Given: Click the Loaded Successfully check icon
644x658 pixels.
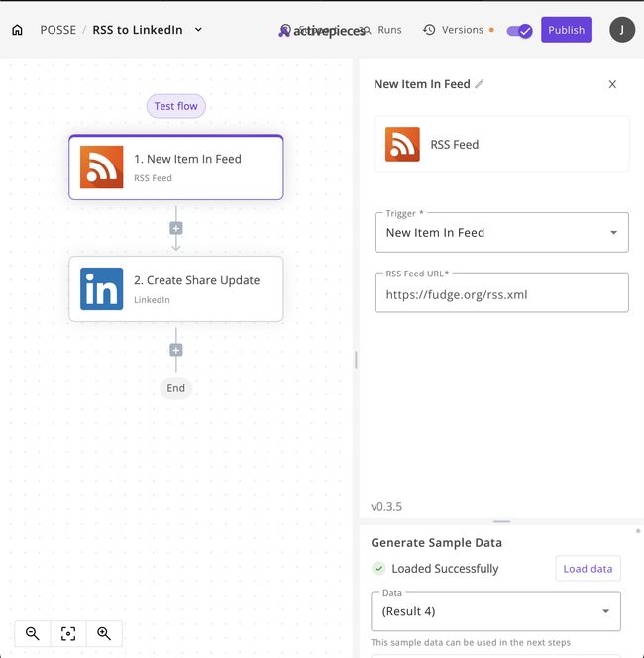Looking at the screenshot, I should (378, 568).
